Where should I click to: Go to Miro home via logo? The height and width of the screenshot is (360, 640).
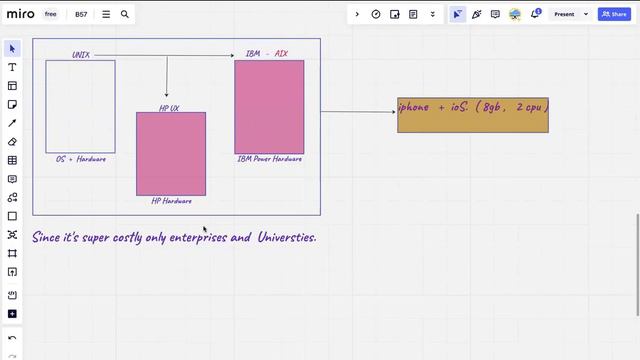(x=20, y=14)
